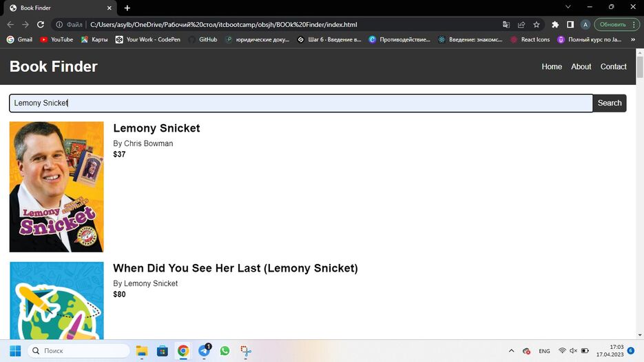Click the By Lemony Snicket author text
The width and height of the screenshot is (644, 362).
[x=145, y=283]
